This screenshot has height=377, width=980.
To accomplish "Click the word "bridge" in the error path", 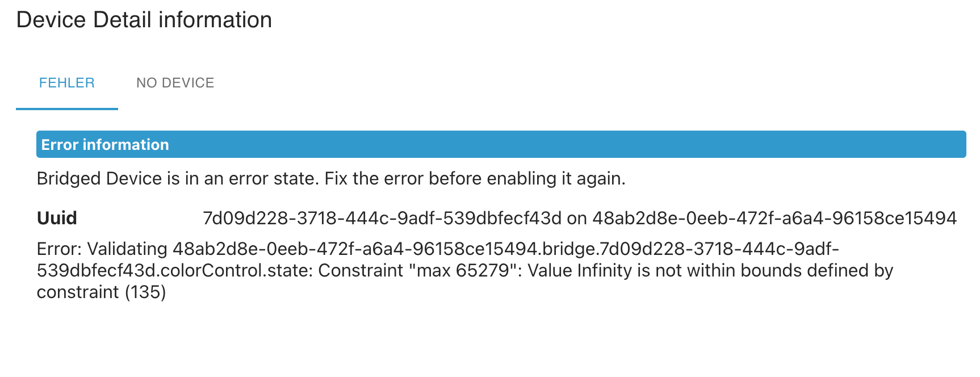I will pos(569,249).
